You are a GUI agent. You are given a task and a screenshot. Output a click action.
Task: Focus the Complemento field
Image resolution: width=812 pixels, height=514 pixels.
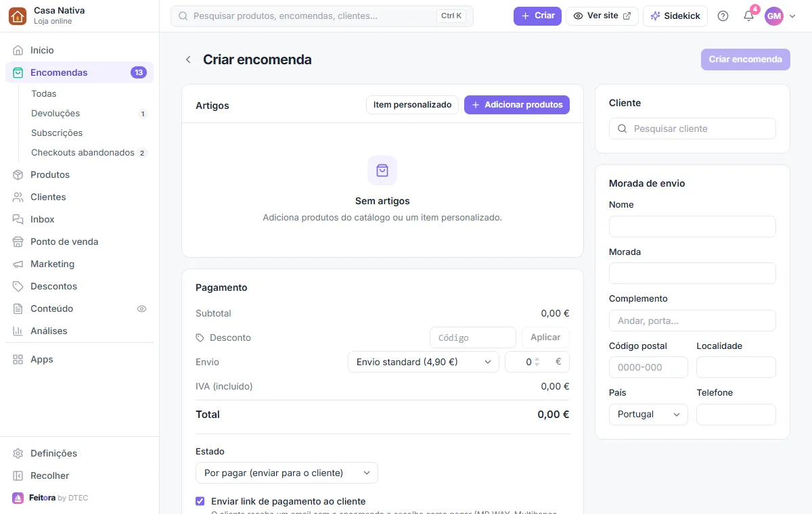pos(692,321)
